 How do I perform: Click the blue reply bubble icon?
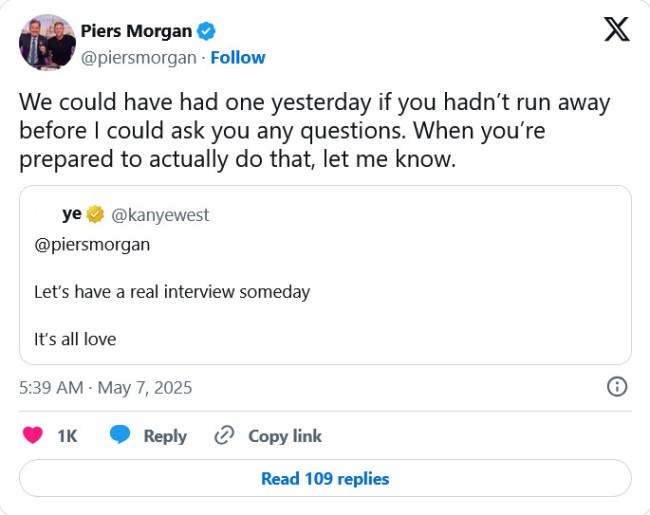120,436
